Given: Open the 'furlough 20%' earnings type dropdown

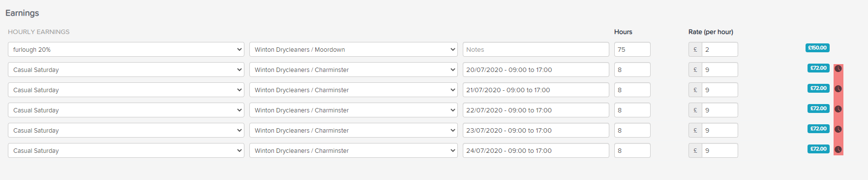Looking at the screenshot, I should 126,49.
